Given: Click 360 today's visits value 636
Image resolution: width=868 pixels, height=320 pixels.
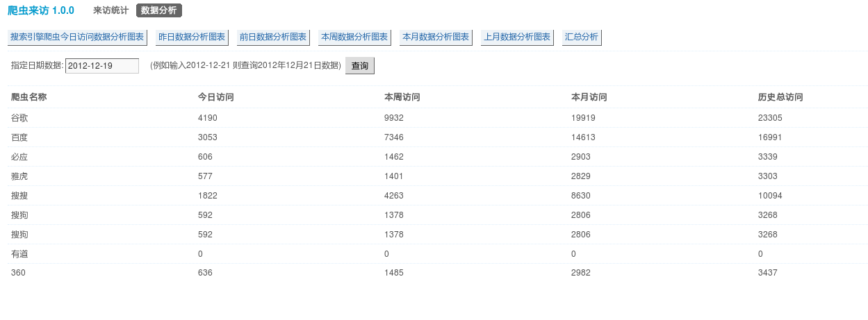Looking at the screenshot, I should [x=205, y=273].
